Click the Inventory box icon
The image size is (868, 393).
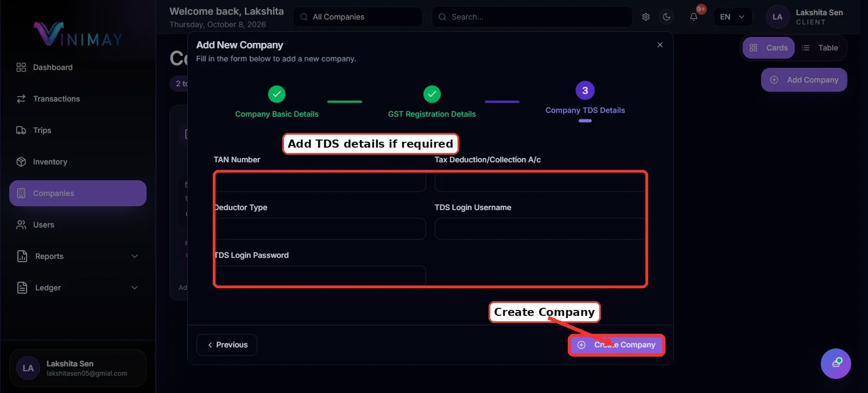(21, 162)
